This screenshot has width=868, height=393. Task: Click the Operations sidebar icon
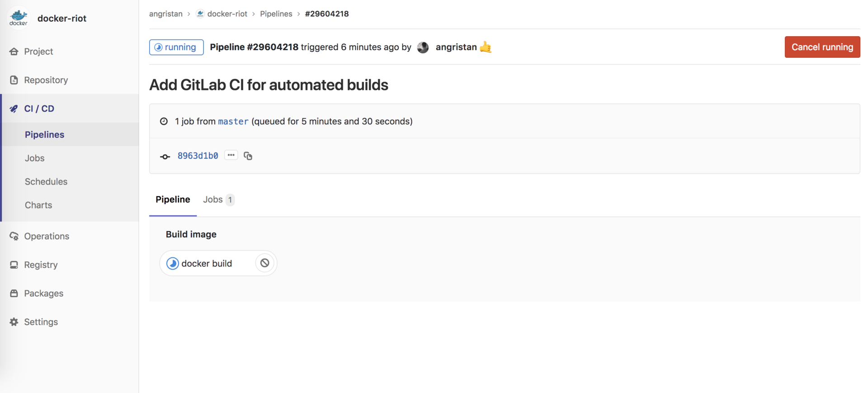(14, 236)
